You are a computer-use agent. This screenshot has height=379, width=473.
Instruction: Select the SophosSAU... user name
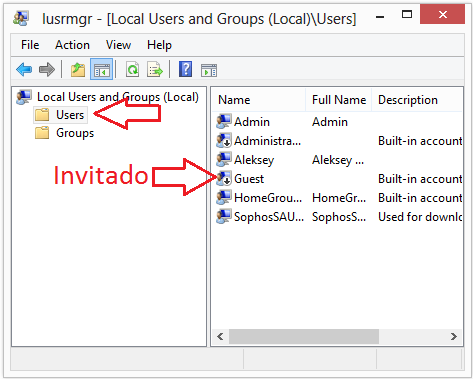pos(269,217)
